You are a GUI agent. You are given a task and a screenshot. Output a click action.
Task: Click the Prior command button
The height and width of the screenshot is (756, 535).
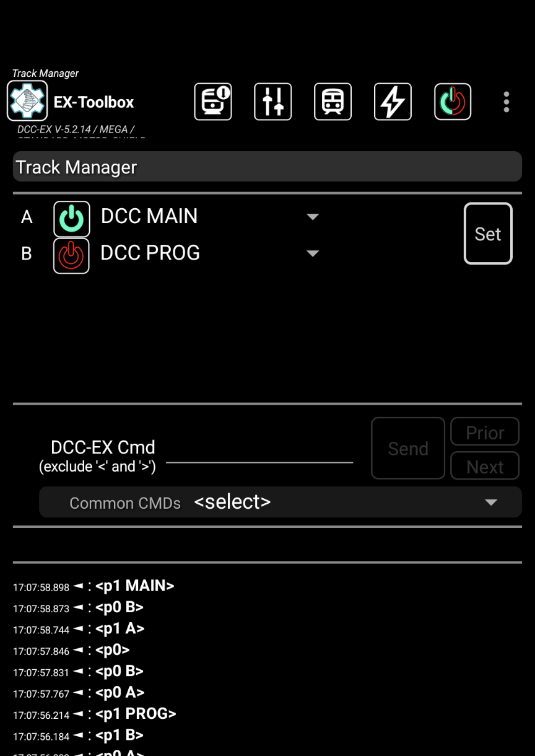[485, 432]
